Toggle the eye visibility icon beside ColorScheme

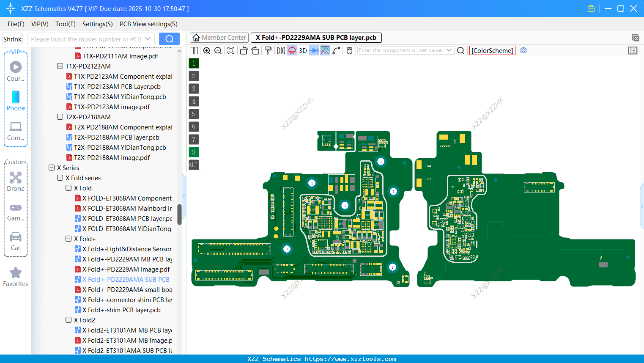pyautogui.click(x=523, y=50)
